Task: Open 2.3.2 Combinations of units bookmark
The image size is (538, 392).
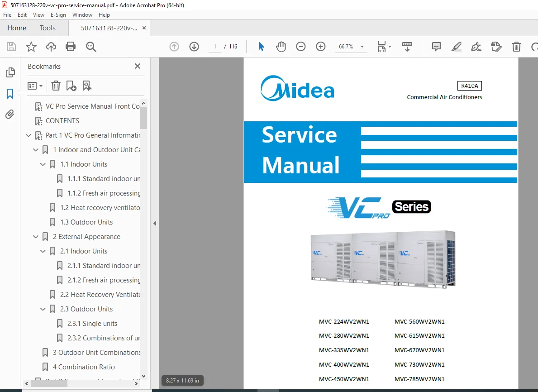Action: coord(104,338)
